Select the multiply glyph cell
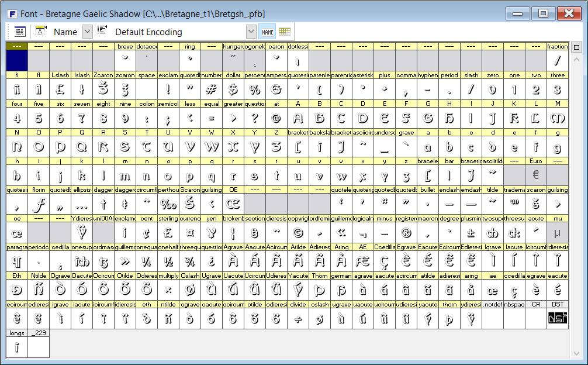Image resolution: width=588 pixels, height=365 pixels. click(x=168, y=290)
